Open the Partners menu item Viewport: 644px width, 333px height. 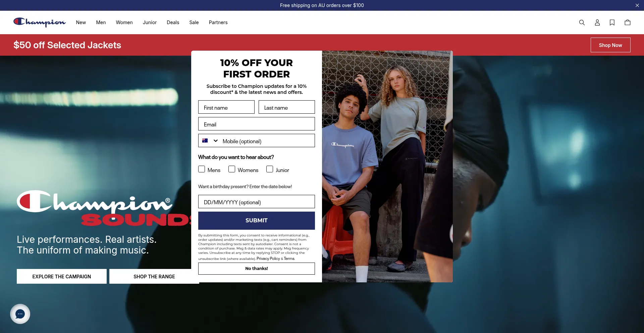(x=218, y=22)
